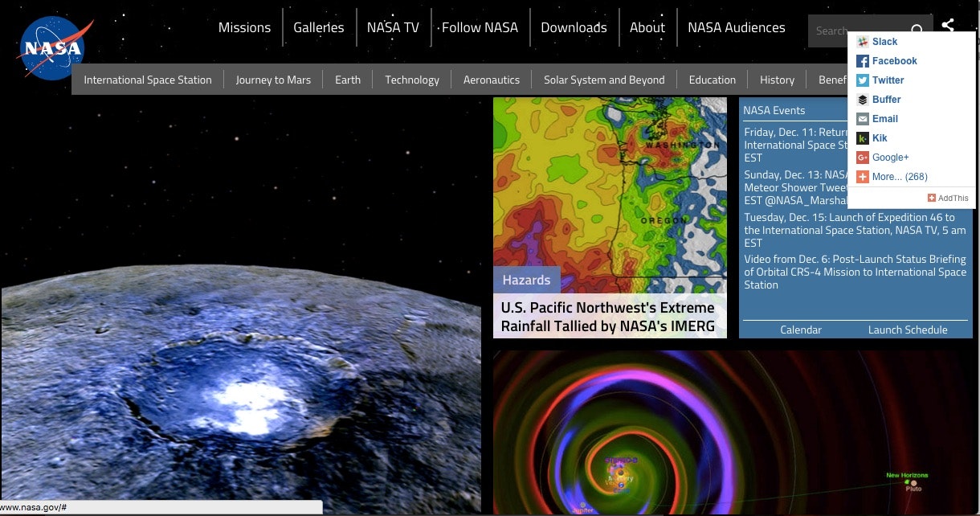Select the Earth topic
This screenshot has height=516, width=980.
coord(348,80)
